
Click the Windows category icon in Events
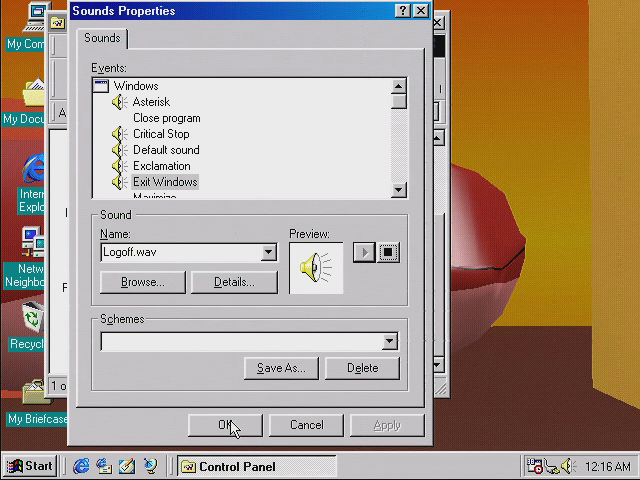pyautogui.click(x=101, y=86)
